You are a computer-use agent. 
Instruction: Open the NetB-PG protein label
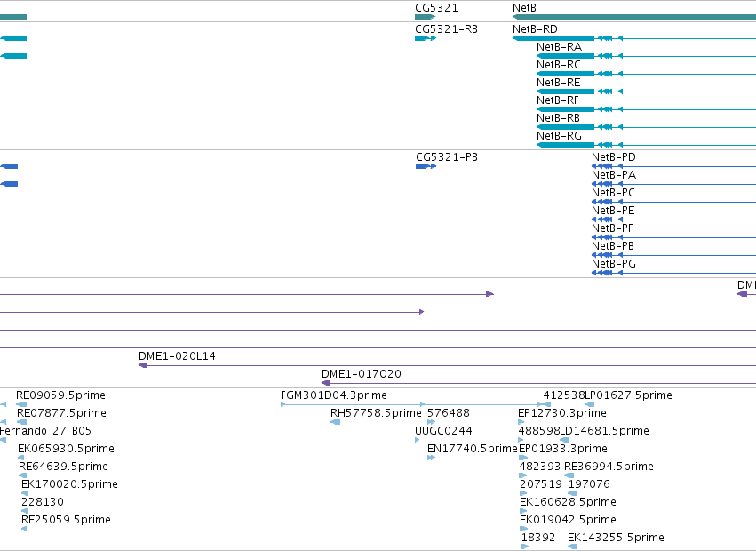[x=614, y=265]
